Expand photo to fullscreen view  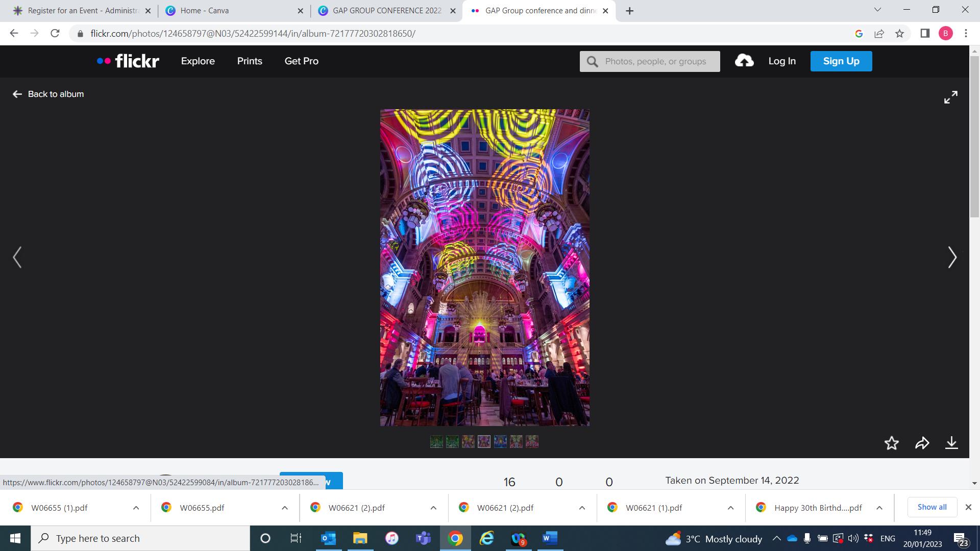(950, 97)
